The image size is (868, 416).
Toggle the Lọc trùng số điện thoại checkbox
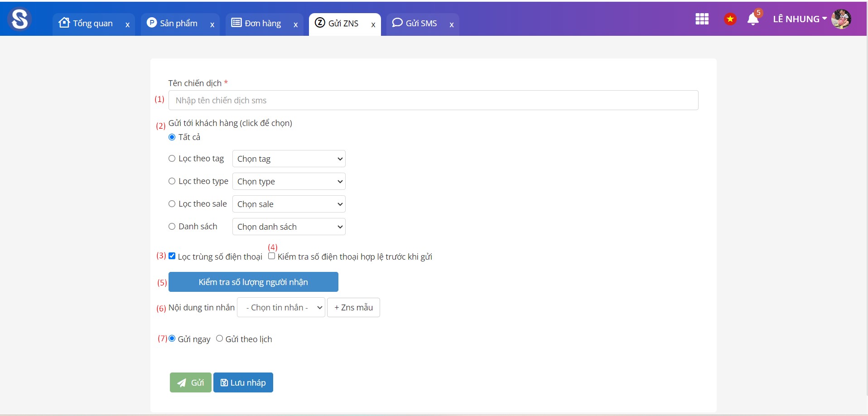[172, 256]
